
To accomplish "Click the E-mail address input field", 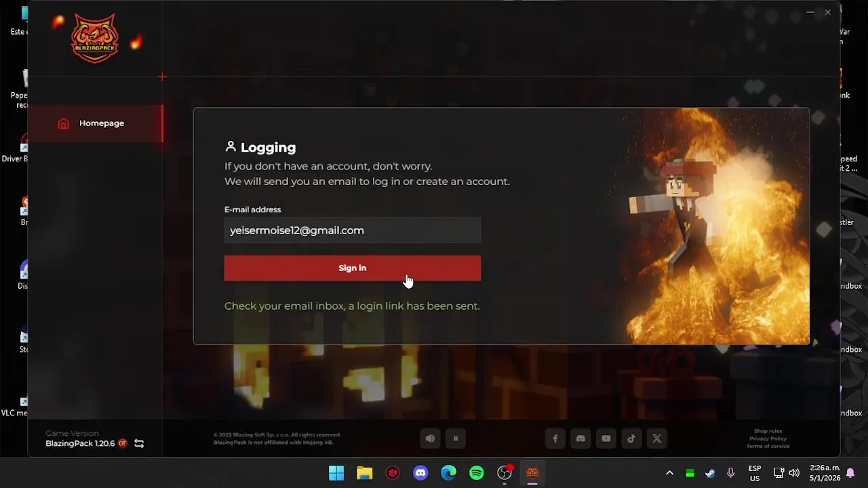I will pyautogui.click(x=353, y=230).
